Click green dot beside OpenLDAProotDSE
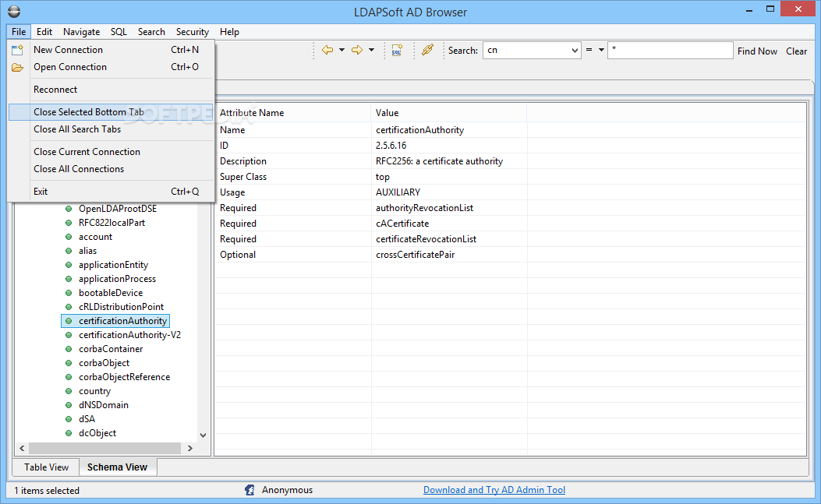821x504 pixels. pos(69,208)
